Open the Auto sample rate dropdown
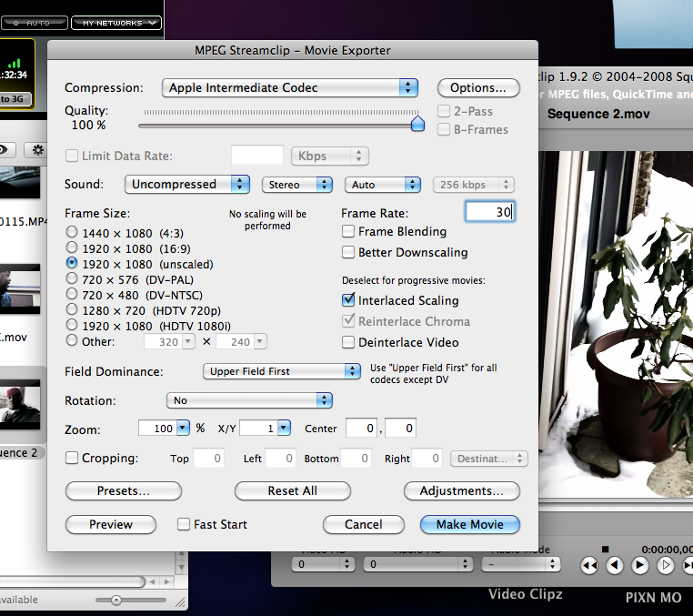Viewport: 693px width, 616px height. pyautogui.click(x=382, y=185)
